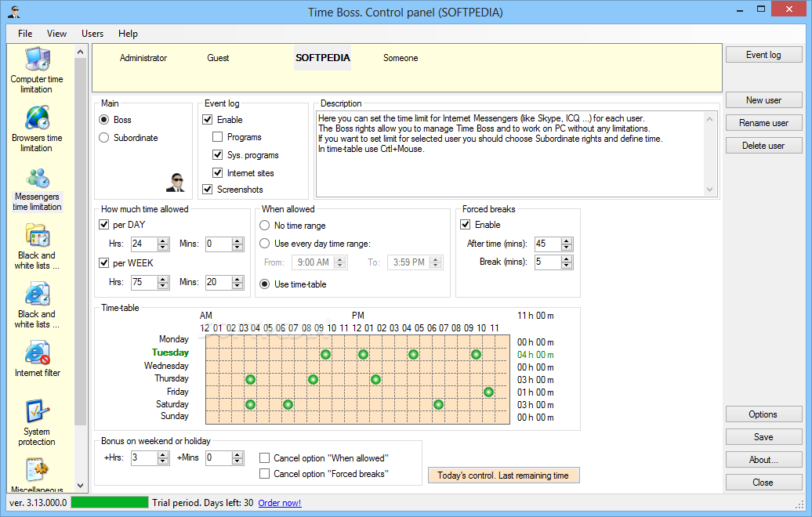Select Use time-table radio option
Image resolution: width=812 pixels, height=517 pixels.
click(265, 284)
